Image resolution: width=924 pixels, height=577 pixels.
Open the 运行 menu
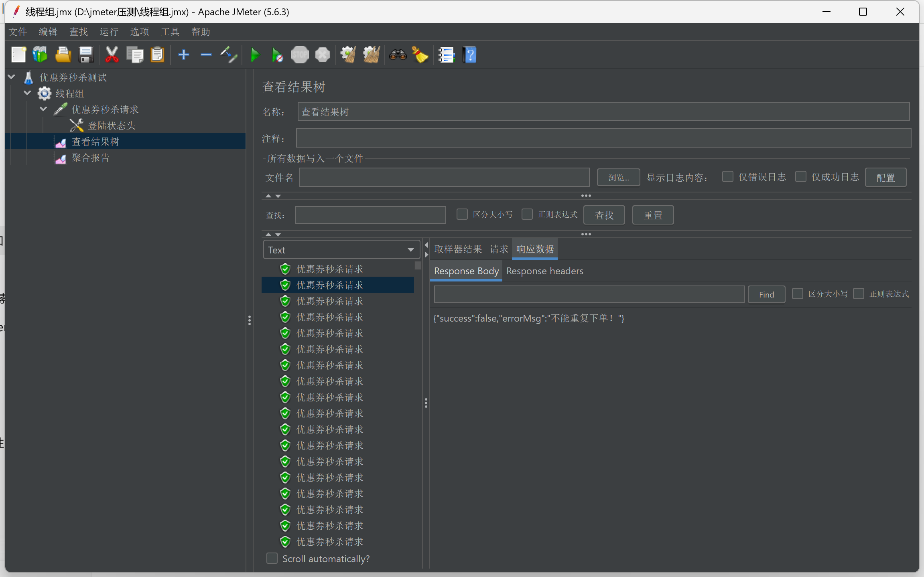[109, 32]
